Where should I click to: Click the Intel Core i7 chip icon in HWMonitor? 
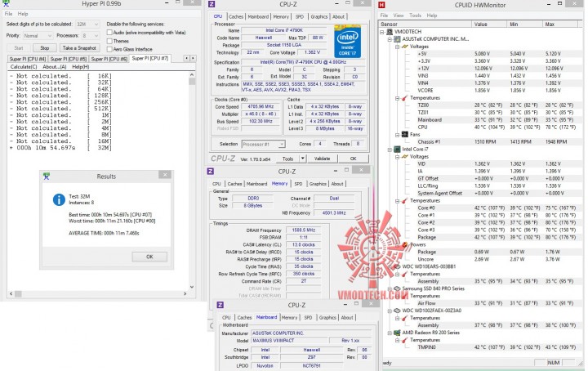tap(397, 149)
